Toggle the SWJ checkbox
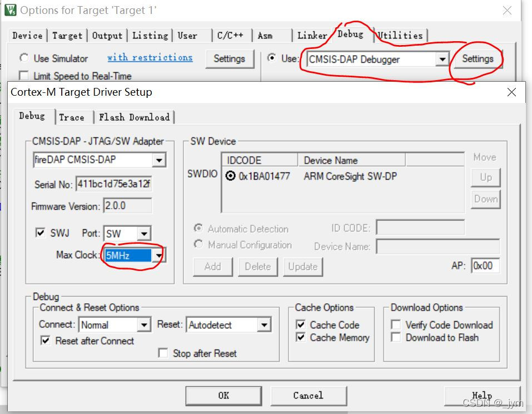 pyautogui.click(x=41, y=233)
